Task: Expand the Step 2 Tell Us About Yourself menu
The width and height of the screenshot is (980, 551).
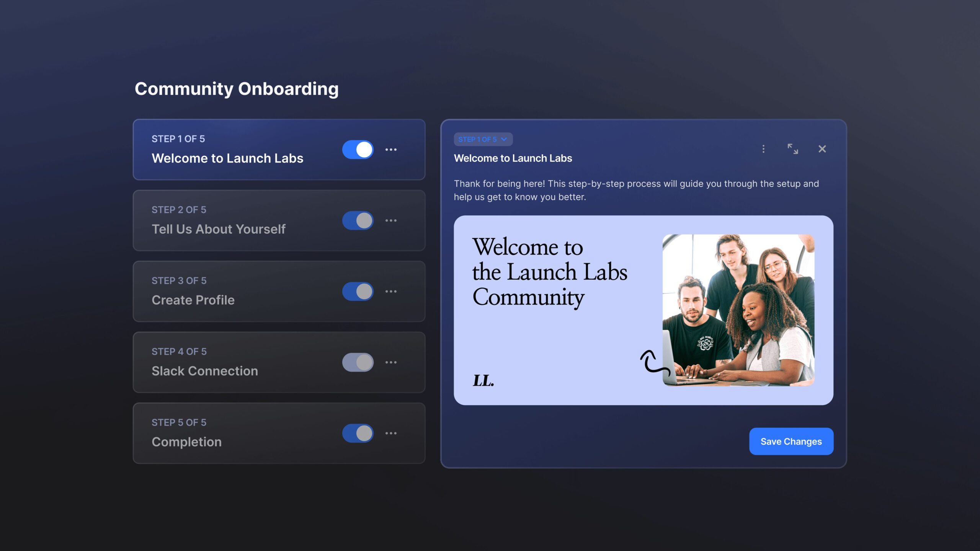Action: [390, 220]
